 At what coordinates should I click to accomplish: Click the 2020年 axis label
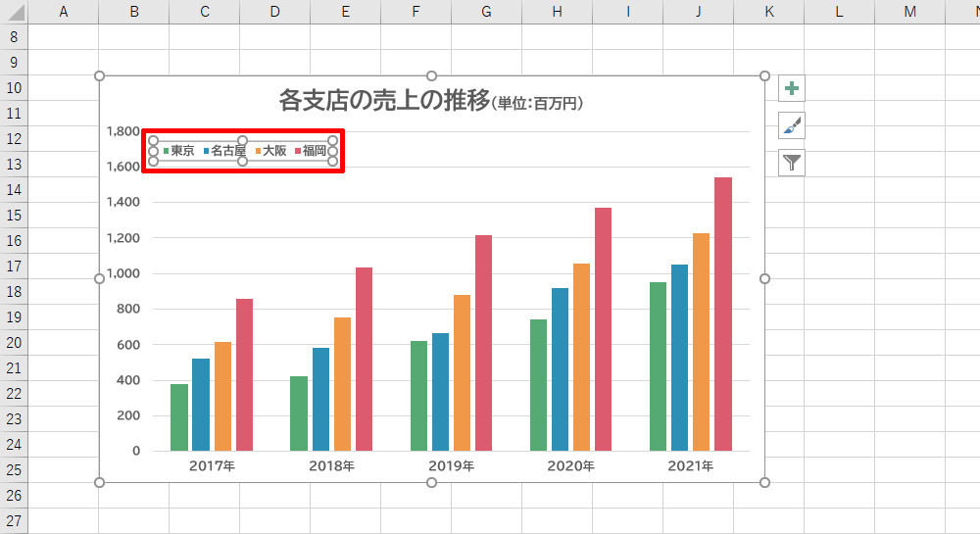pos(570,466)
